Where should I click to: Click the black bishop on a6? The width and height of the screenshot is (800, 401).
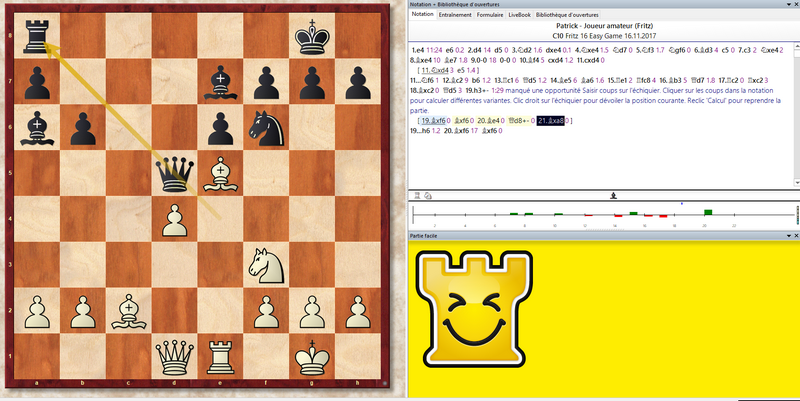coord(37,128)
